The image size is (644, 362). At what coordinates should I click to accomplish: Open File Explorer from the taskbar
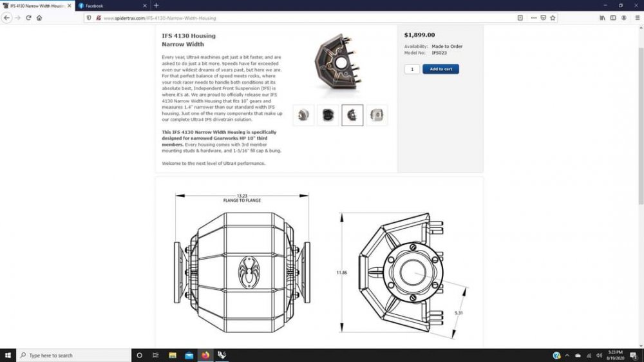point(173,355)
